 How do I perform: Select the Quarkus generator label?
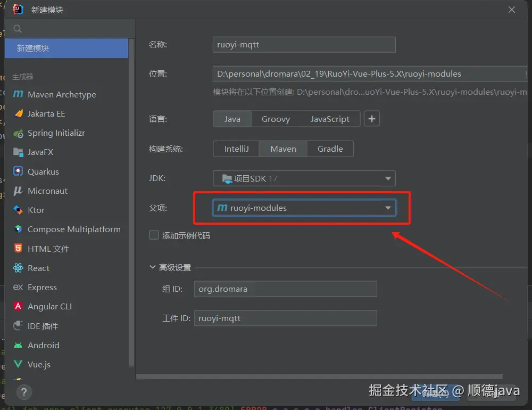click(x=43, y=171)
